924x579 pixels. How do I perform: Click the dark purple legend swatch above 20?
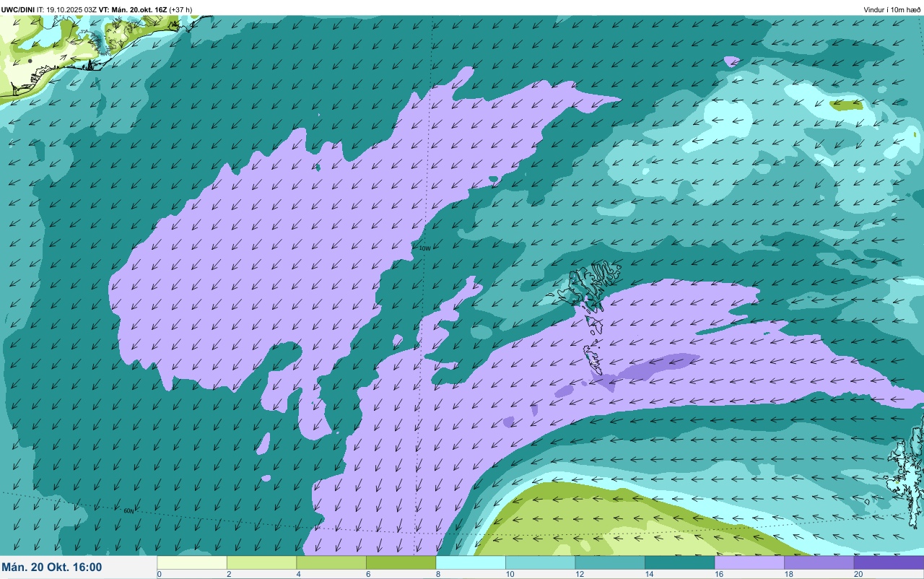[889, 562]
